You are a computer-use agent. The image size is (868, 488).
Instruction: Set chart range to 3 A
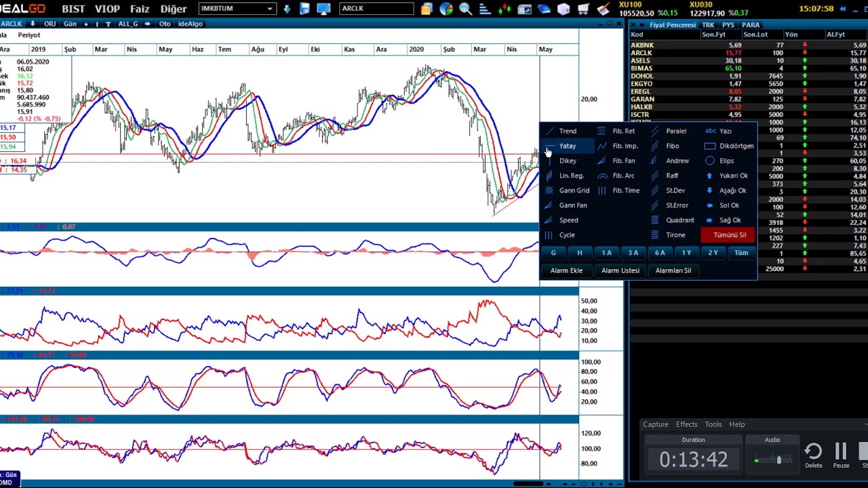[x=633, y=253]
